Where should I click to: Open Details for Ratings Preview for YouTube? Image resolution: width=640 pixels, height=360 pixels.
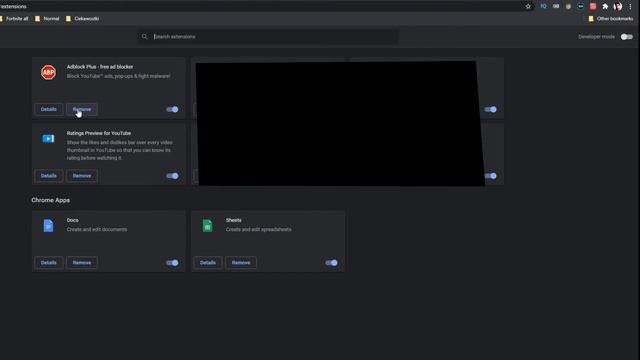pyautogui.click(x=49, y=176)
